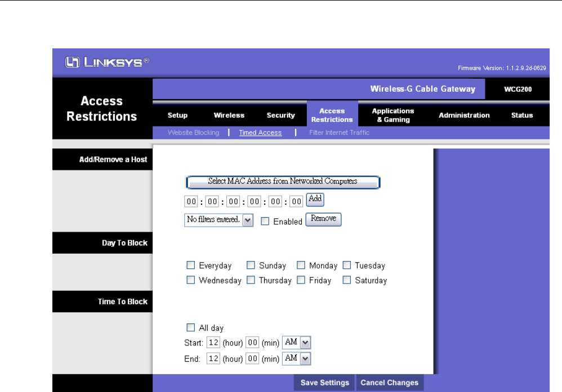
Task: Click the Start minute field
Action: tap(252, 343)
